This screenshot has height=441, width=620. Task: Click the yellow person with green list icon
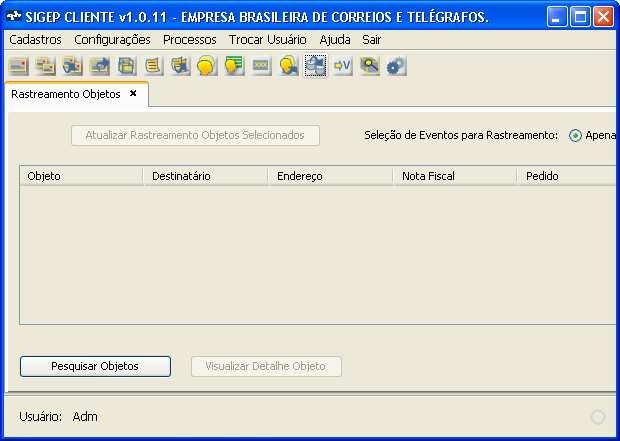point(234,66)
